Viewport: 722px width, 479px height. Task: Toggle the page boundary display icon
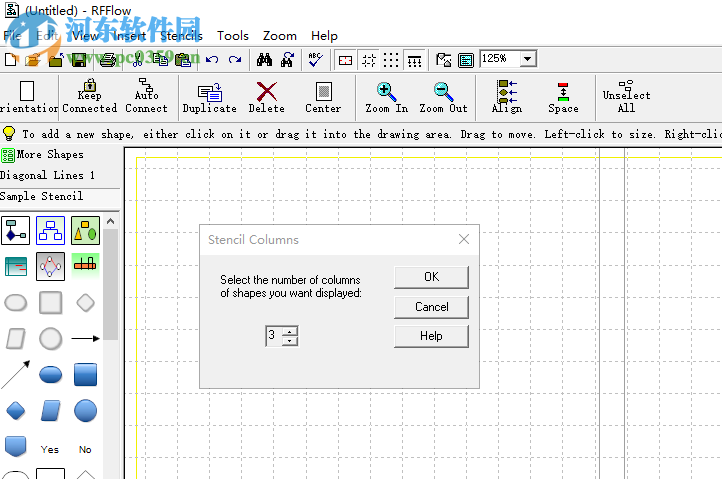[345, 60]
